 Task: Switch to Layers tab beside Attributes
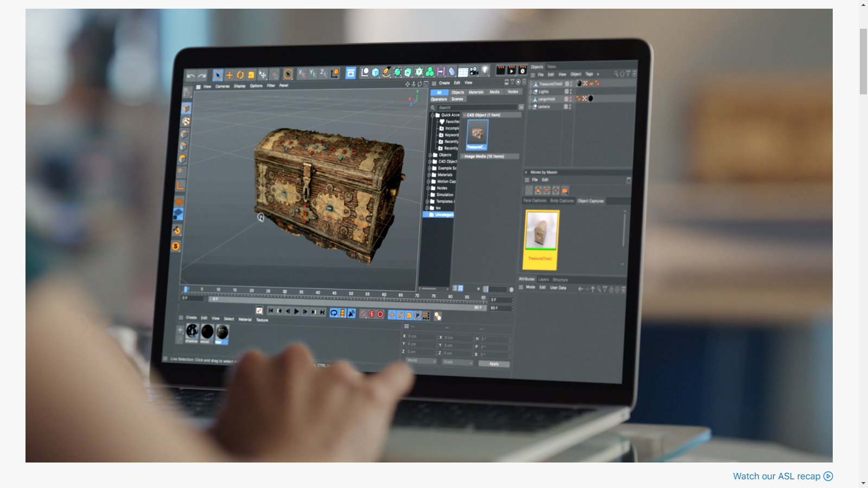[x=544, y=280]
